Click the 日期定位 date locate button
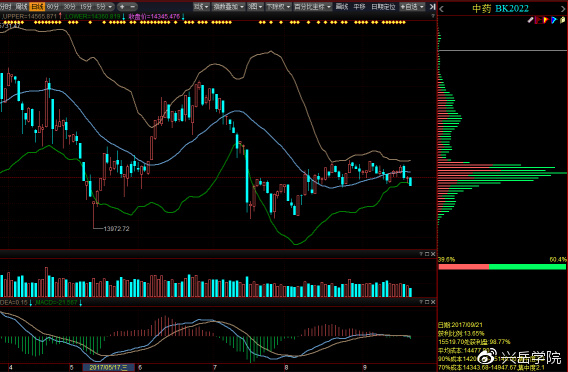Viewport: 568px width, 372px height. tap(383, 7)
